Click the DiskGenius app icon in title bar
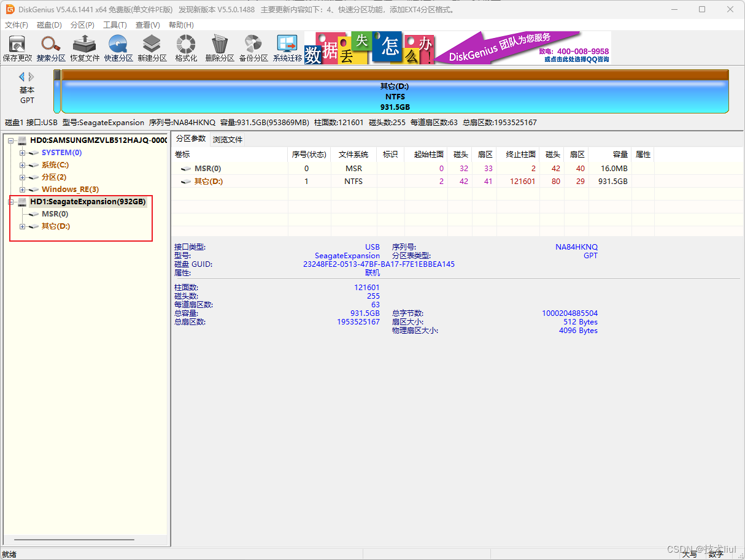Image resolution: width=745 pixels, height=560 pixels. coord(10,9)
